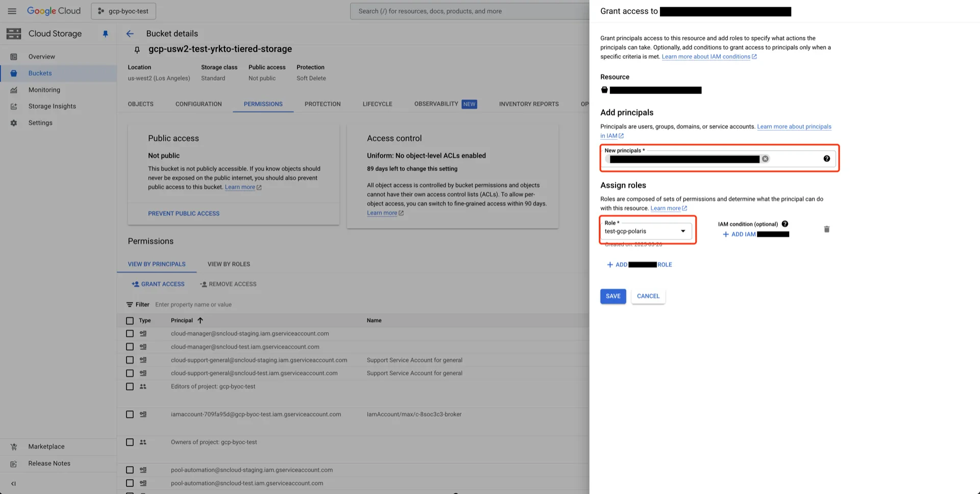Collapse the left navigation sidebar

[13, 483]
